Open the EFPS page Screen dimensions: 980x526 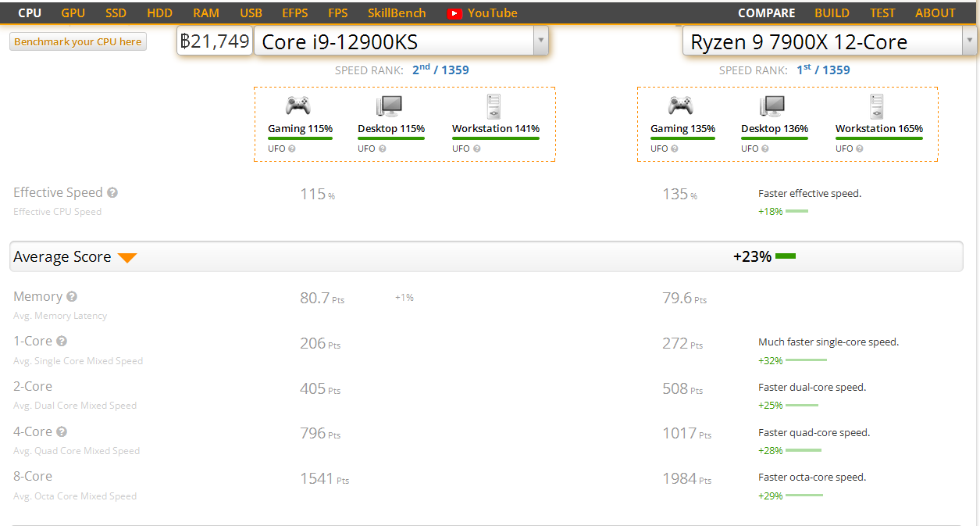click(x=295, y=13)
